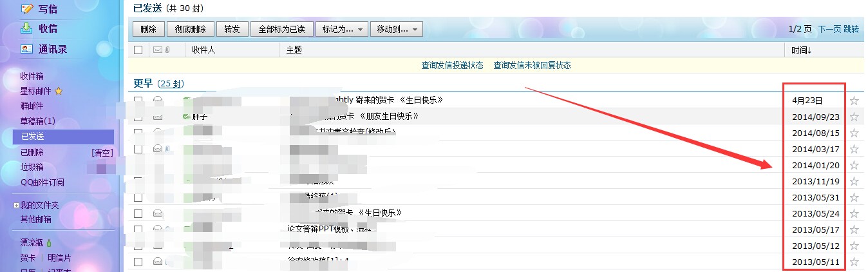Click the 收件人 column header
Image resolution: width=868 pixels, height=272 pixels.
click(203, 50)
